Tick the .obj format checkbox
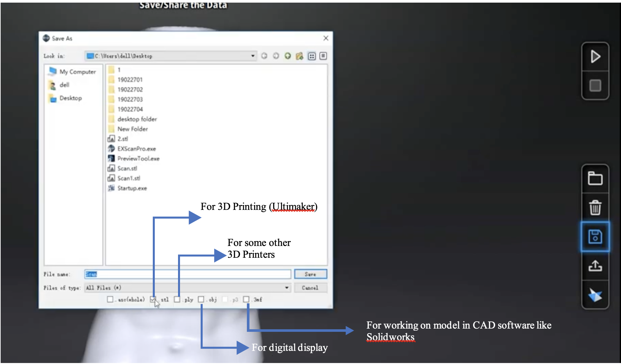Viewport: 621px width, 364px height. 201,299
